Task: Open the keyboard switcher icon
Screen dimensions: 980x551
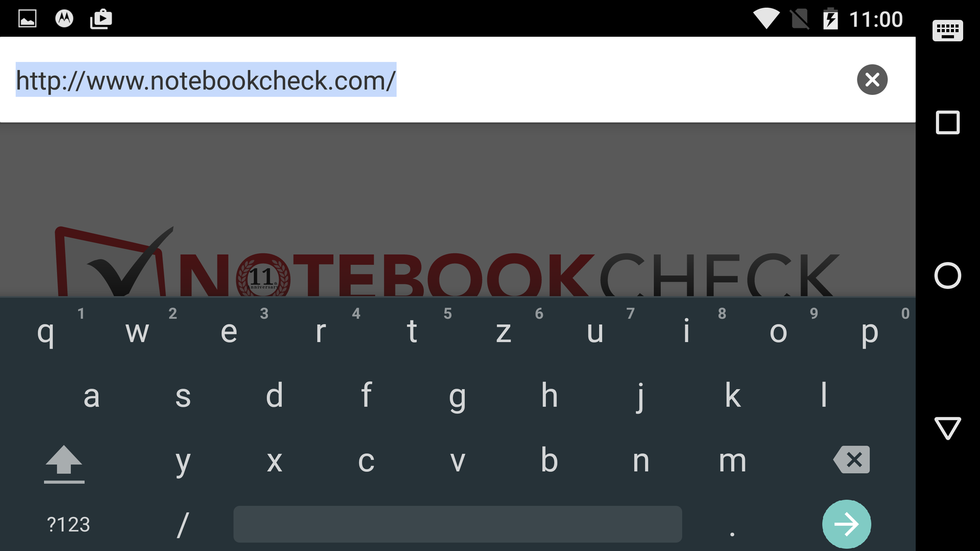Action: 947,31
